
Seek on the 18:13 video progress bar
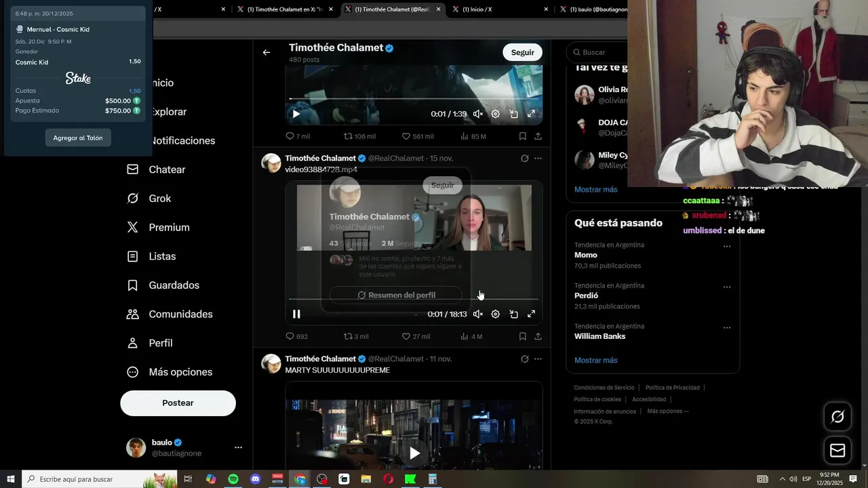click(x=414, y=299)
